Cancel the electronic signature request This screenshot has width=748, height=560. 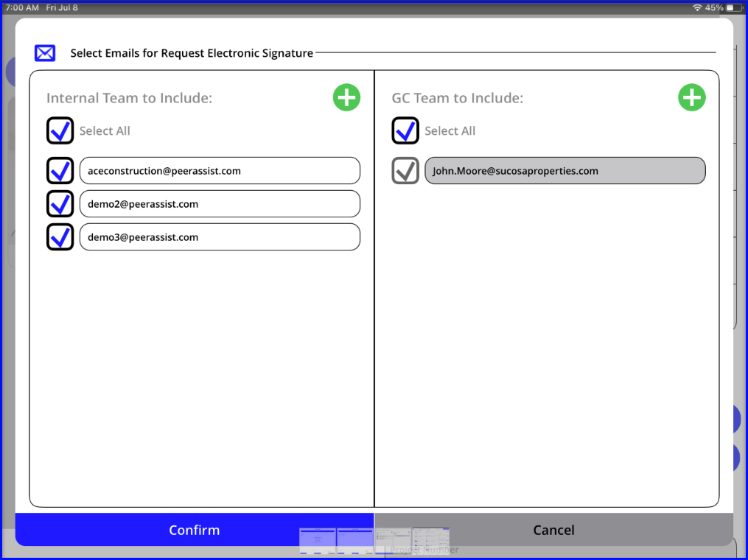pos(554,530)
